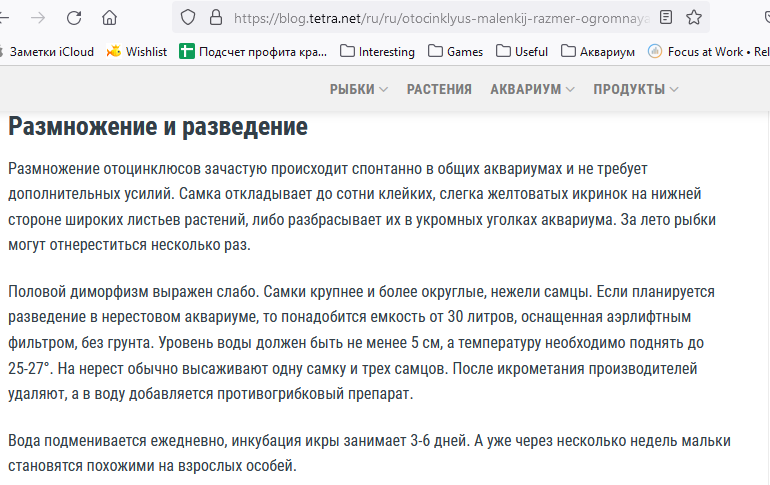Open the Аквариум bookmarks folder
This screenshot has width=770, height=485.
(598, 52)
